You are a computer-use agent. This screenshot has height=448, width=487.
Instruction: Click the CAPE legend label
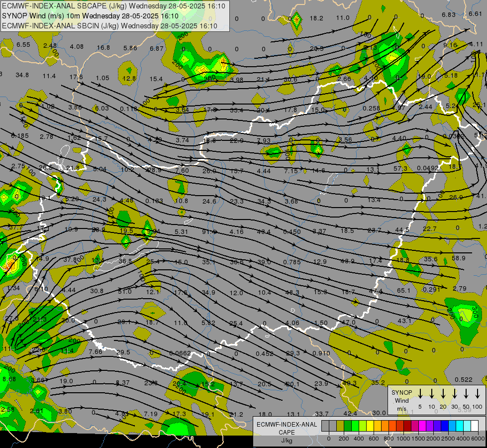coord(287,432)
